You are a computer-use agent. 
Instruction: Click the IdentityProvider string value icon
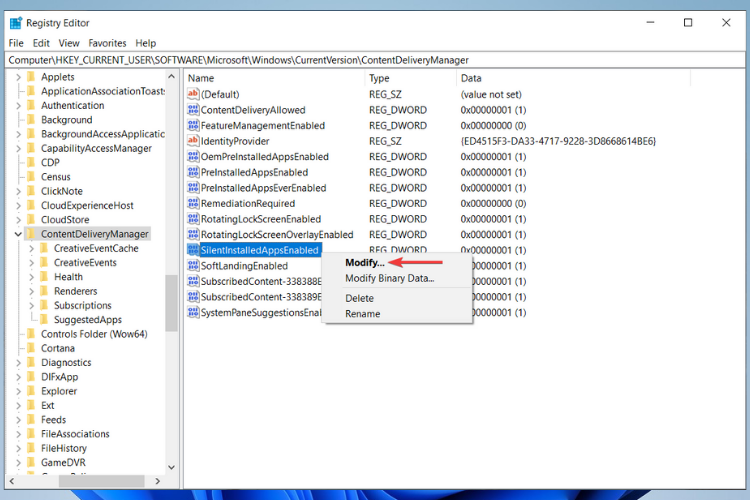coord(193,141)
